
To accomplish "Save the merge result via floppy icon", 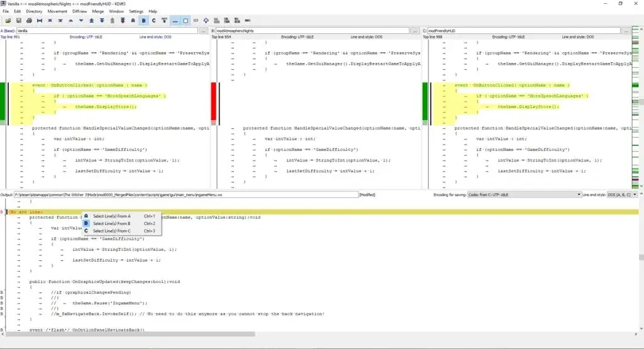I will pos(18,20).
